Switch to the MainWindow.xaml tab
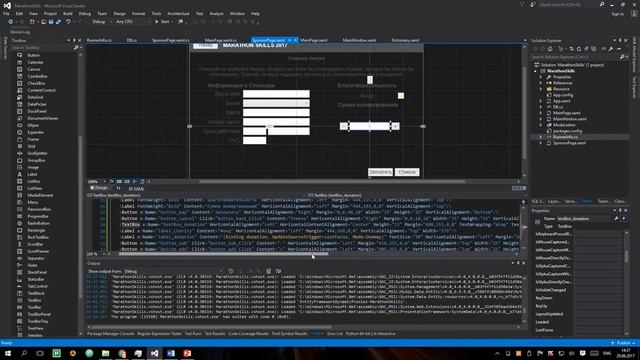640x360 pixels. click(359, 40)
